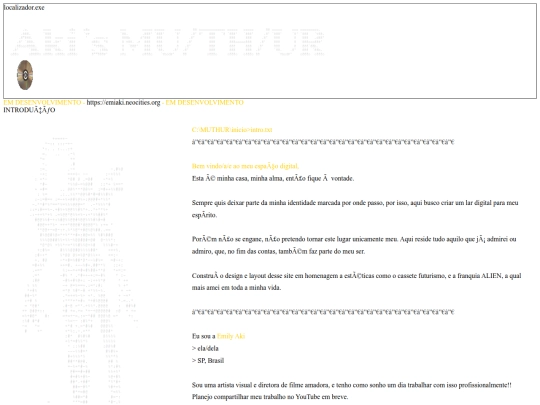Click the 'Sou uma artista visual' sentence

[352, 385]
